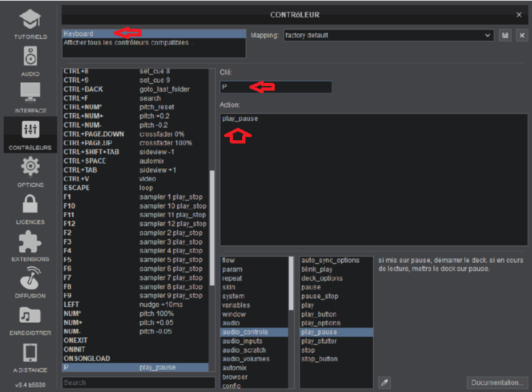532x392 pixels.
Task: Click the Documentation button
Action: [x=497, y=382]
